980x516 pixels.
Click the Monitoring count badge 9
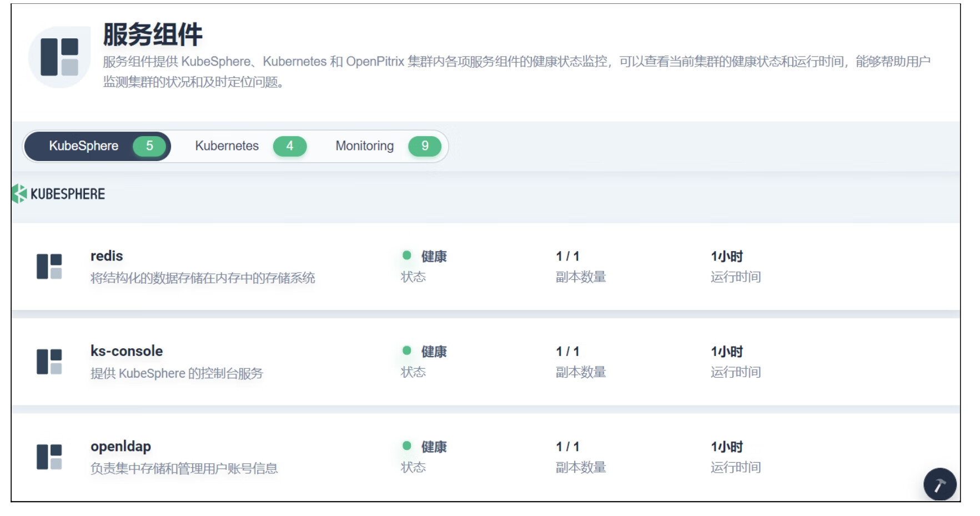[x=425, y=146]
